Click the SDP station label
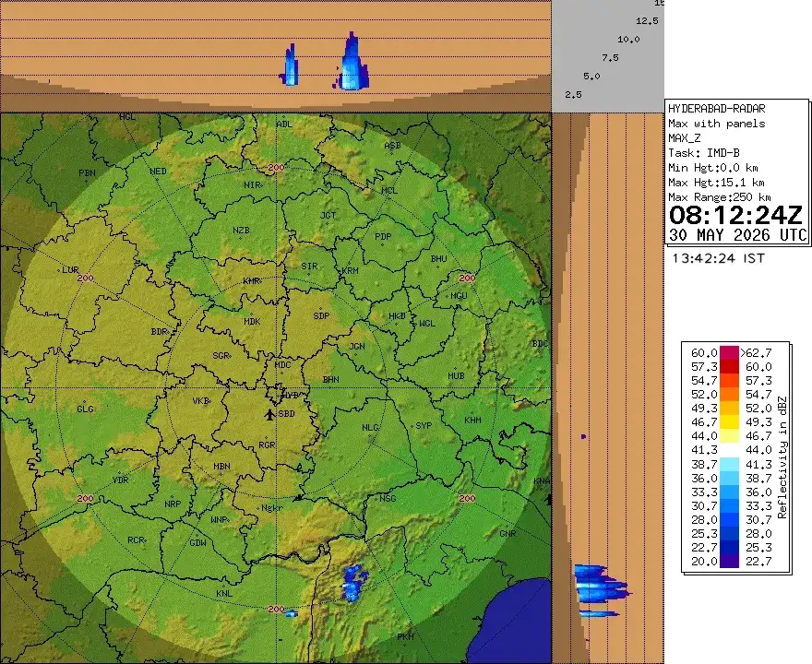 [321, 315]
